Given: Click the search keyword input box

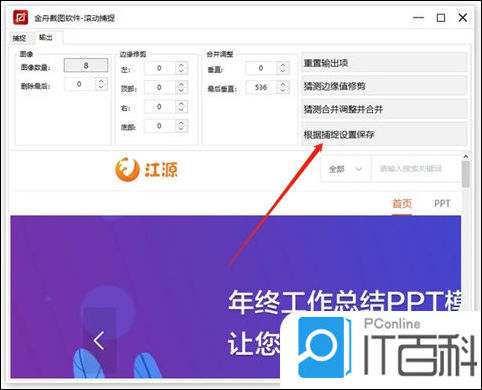Looking at the screenshot, I should (417, 169).
